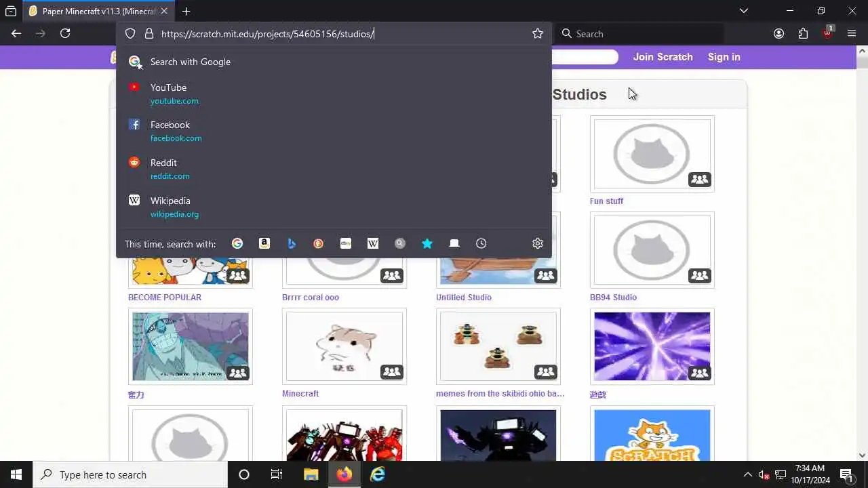Open memes from the skibidi ohio studio
868x488 pixels.
(x=500, y=393)
